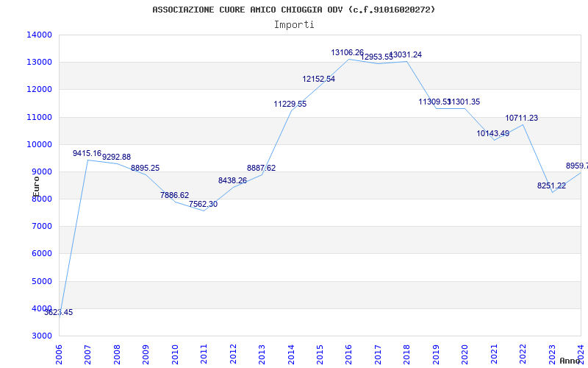
Task: Click the y-axis value 10000
Action: (x=39, y=144)
